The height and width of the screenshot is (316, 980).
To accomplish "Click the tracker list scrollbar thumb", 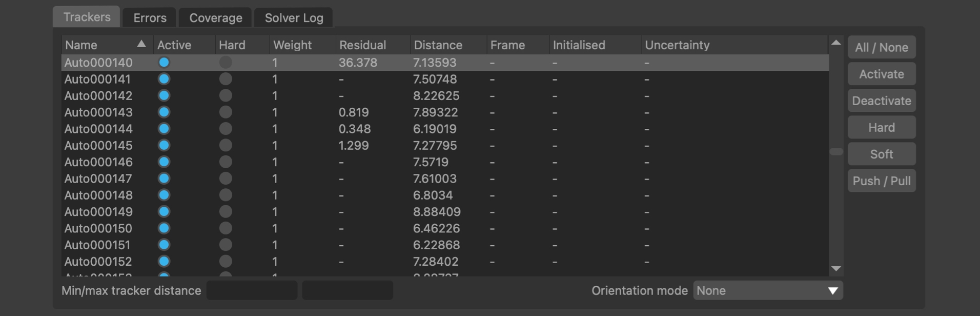I will [x=836, y=152].
